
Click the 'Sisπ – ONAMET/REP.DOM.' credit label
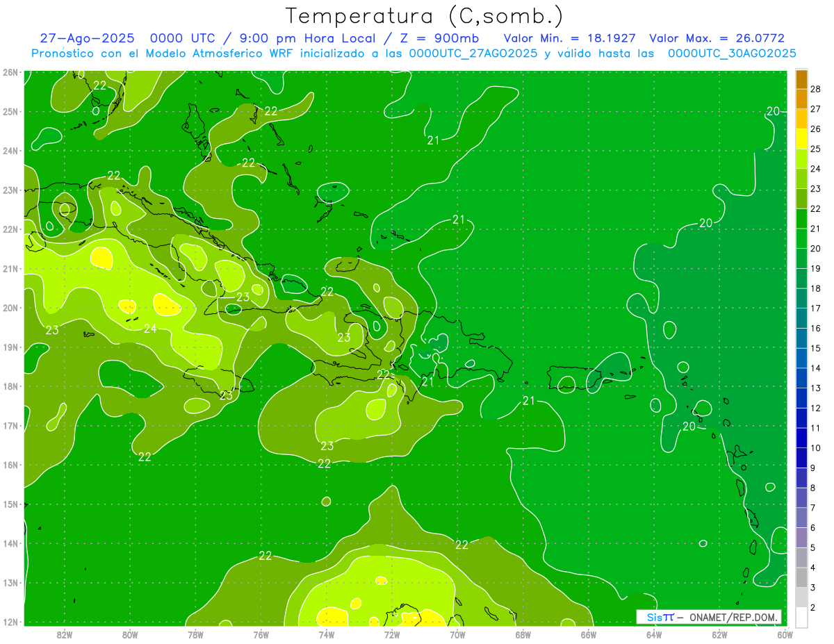pos(709,617)
